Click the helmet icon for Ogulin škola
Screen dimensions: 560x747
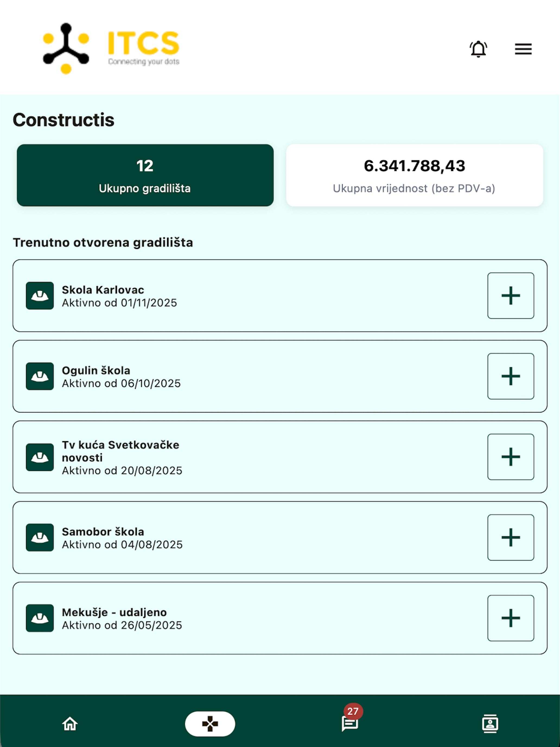pyautogui.click(x=40, y=376)
